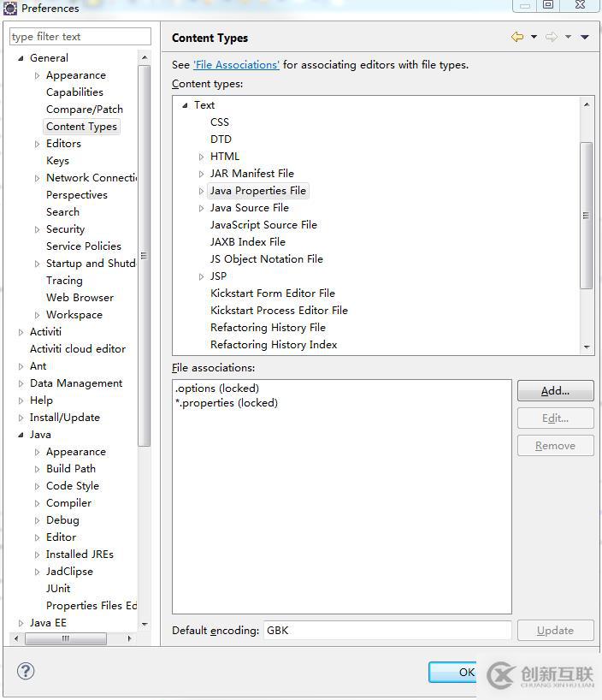Viewport: 602px width, 700px height.
Task: Expand the Build Path node
Action: point(37,469)
